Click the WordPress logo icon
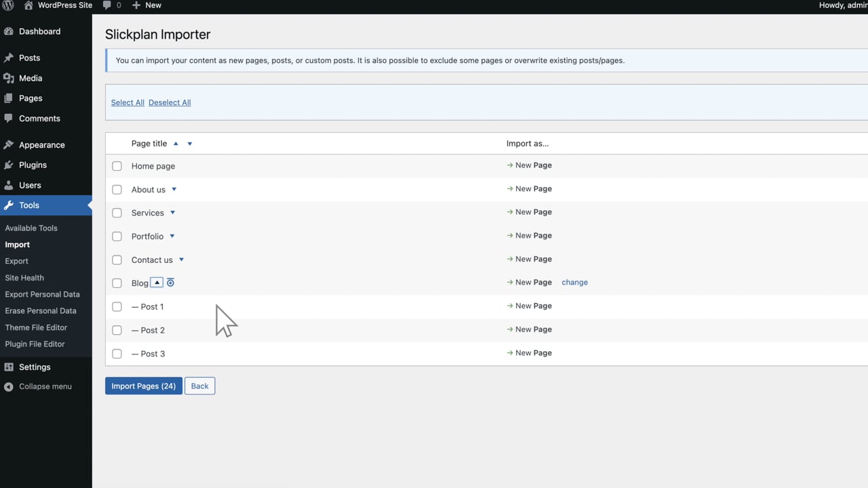The height and width of the screenshot is (488, 868). point(8,5)
